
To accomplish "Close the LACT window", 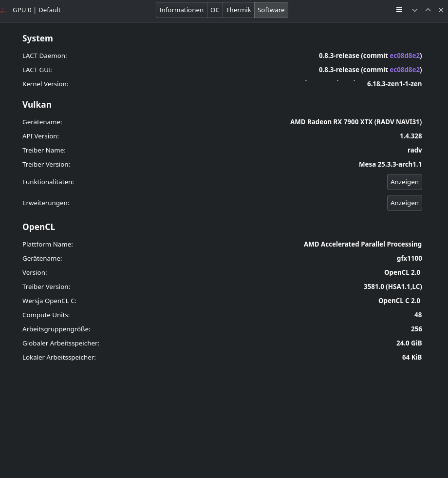I will [x=441, y=10].
